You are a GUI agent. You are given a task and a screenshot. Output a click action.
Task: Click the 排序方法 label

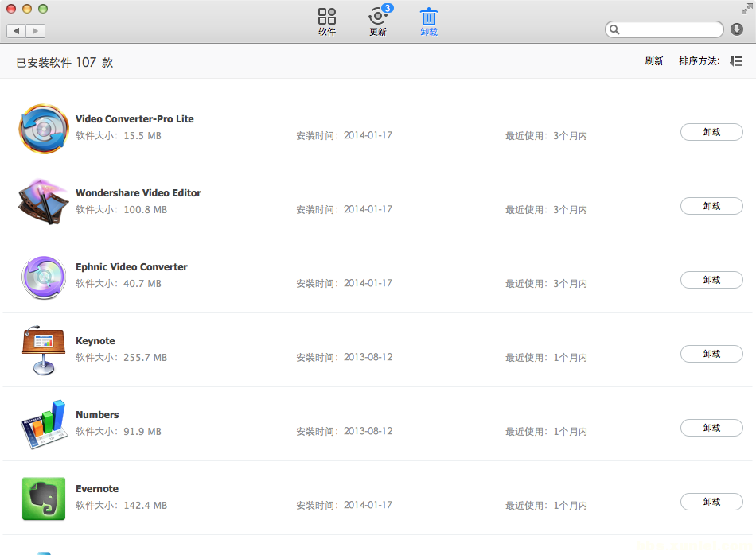click(699, 61)
